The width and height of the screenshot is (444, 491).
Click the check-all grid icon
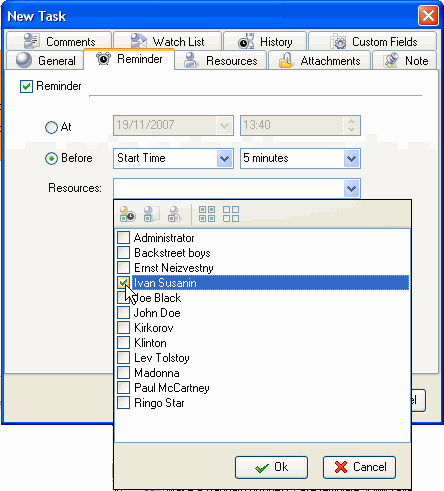[207, 214]
